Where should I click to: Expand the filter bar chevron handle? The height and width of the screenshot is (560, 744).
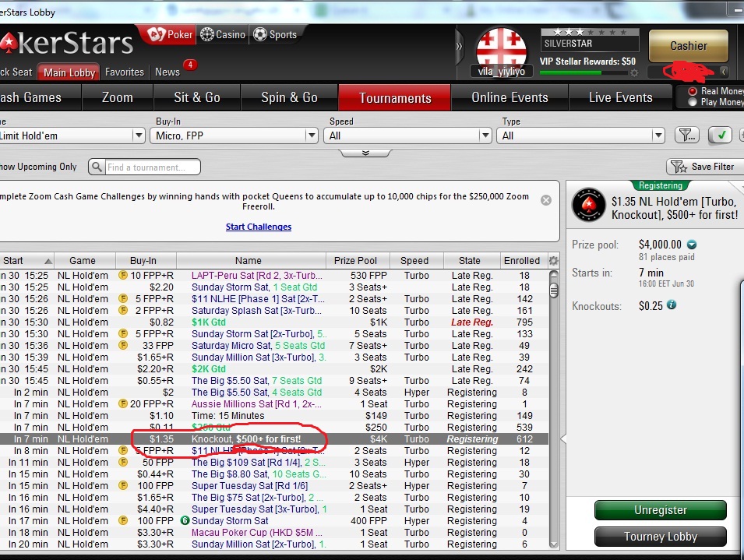365,153
